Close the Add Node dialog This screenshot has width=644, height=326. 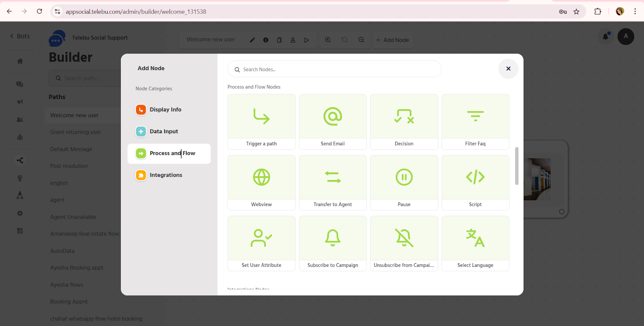pyautogui.click(x=508, y=69)
